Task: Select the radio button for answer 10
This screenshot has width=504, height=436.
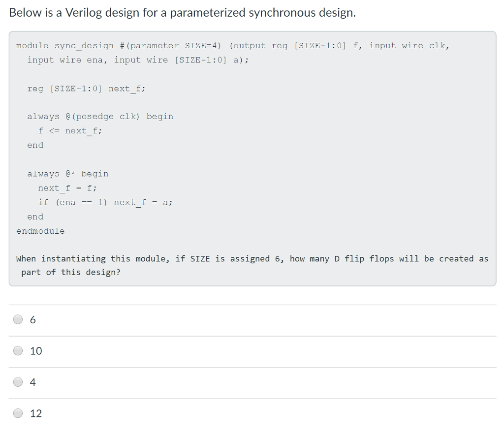Action: tap(18, 351)
